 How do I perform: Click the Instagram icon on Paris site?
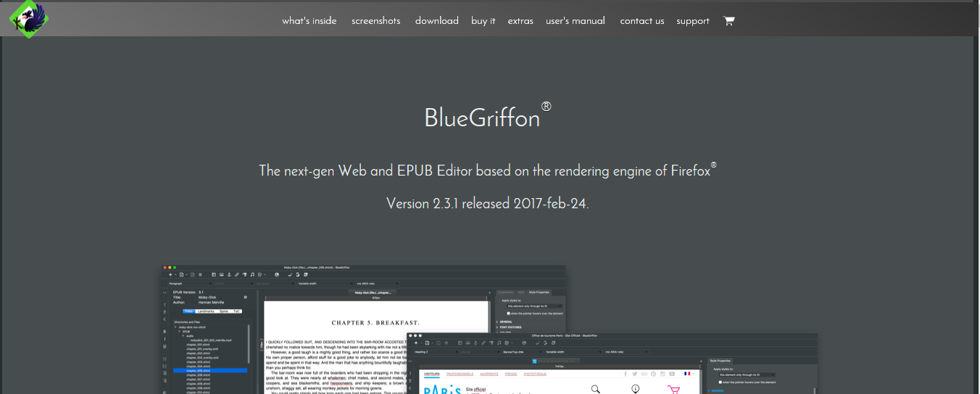663,374
